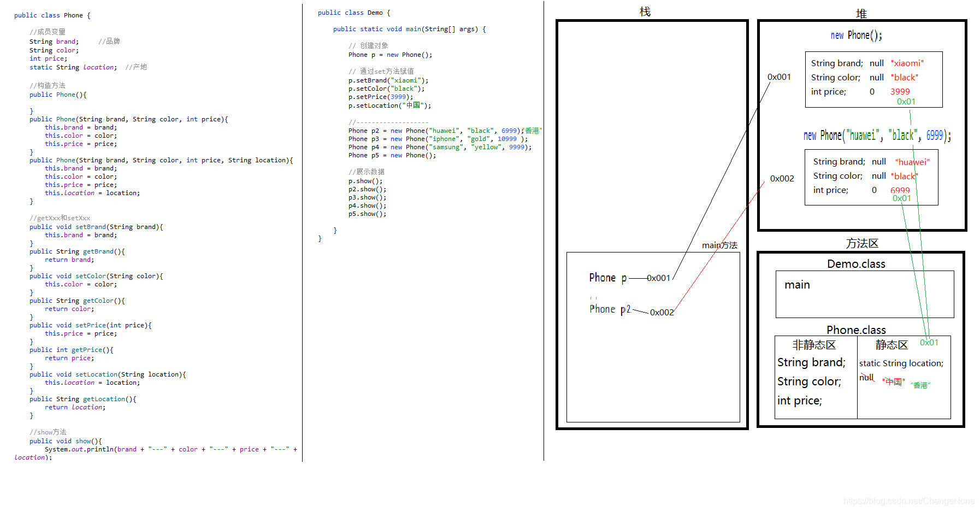The image size is (980, 511).
Task: Click the 'Phone p' variable in the stack
Action: [608, 278]
